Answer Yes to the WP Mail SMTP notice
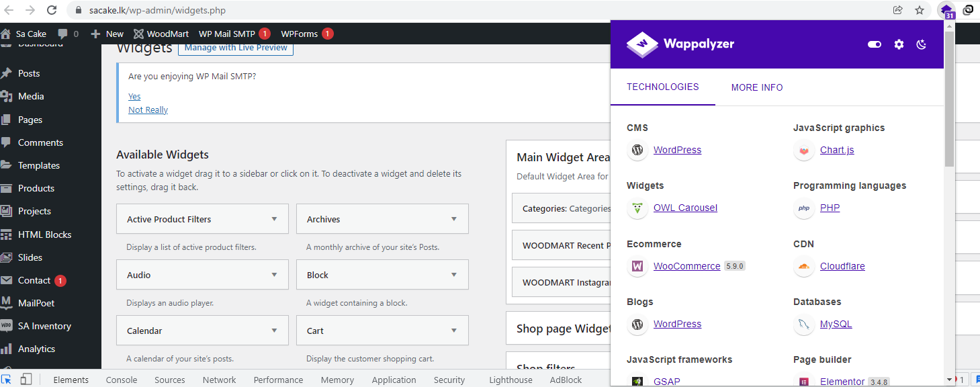980x387 pixels. (x=134, y=96)
